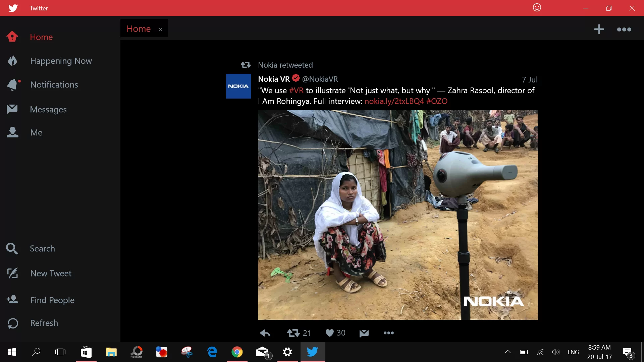Open the nokia.ly/2txLBQ4 link
The image size is (644, 362).
click(394, 101)
